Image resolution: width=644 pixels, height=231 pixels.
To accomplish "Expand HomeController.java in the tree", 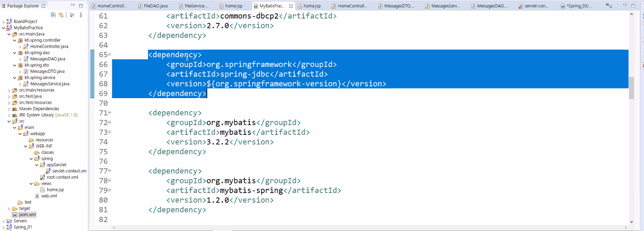I will pyautogui.click(x=20, y=46).
